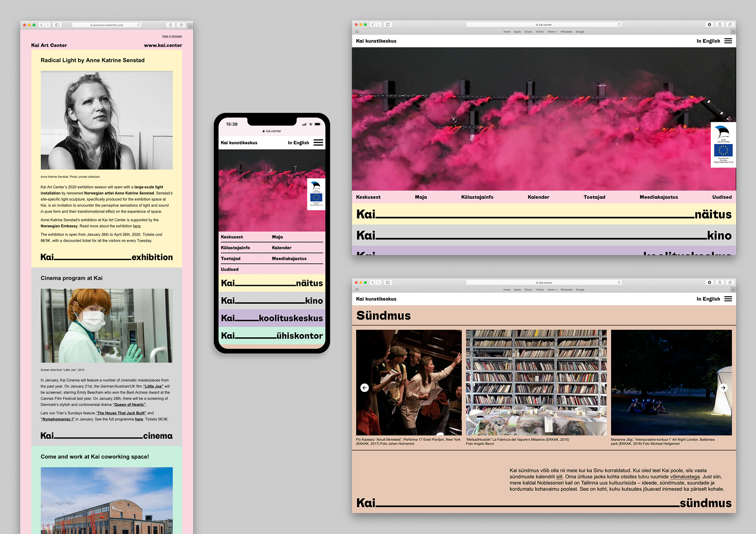Open the favorites grid icon in the Sündmus window
Viewport: 756px width, 534px height.
click(x=357, y=289)
